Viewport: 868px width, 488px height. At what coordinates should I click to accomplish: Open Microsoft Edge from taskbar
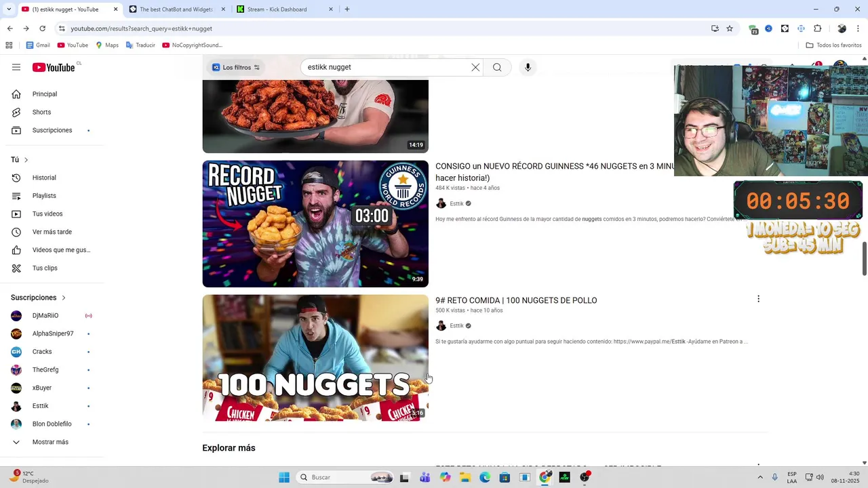tap(485, 477)
